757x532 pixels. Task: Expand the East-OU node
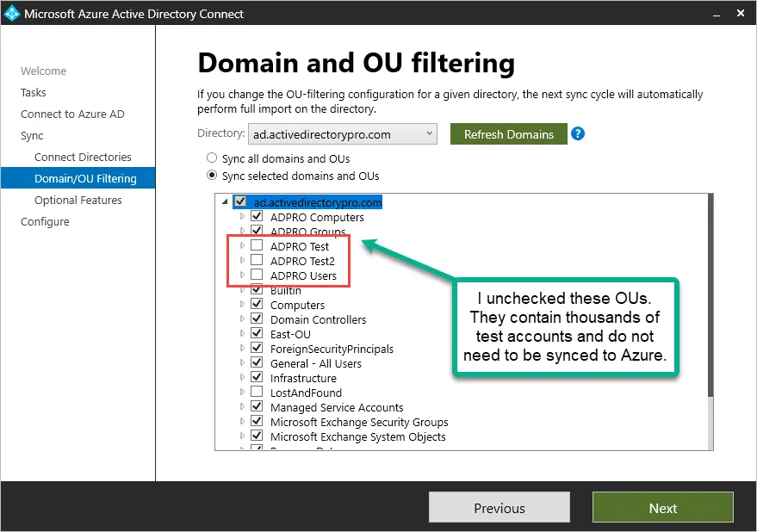click(242, 333)
